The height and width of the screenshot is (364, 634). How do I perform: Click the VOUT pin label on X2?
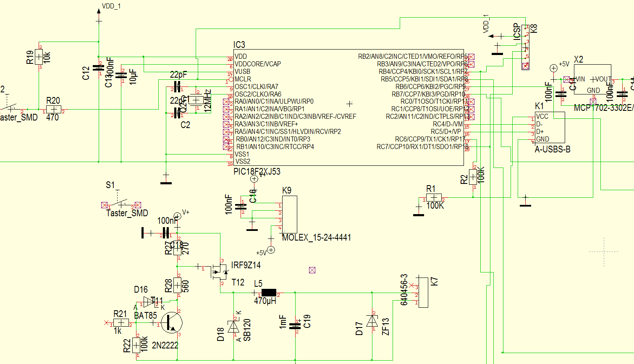tap(603, 79)
